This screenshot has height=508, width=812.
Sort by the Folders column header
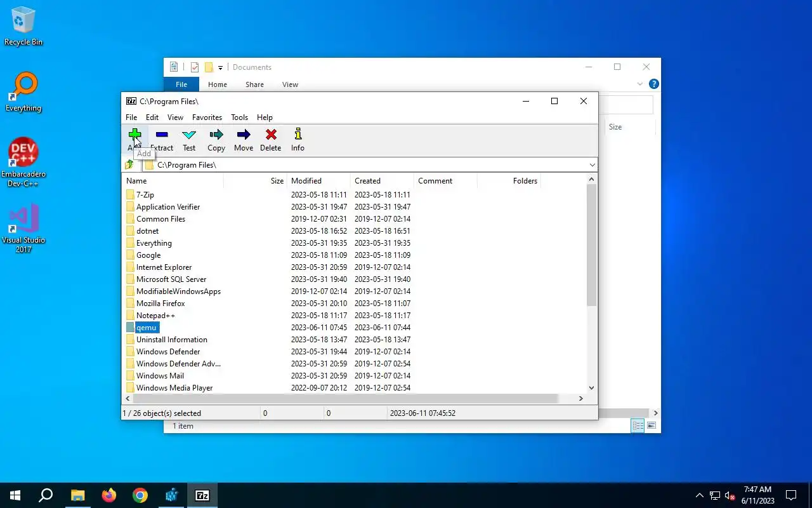click(509, 181)
